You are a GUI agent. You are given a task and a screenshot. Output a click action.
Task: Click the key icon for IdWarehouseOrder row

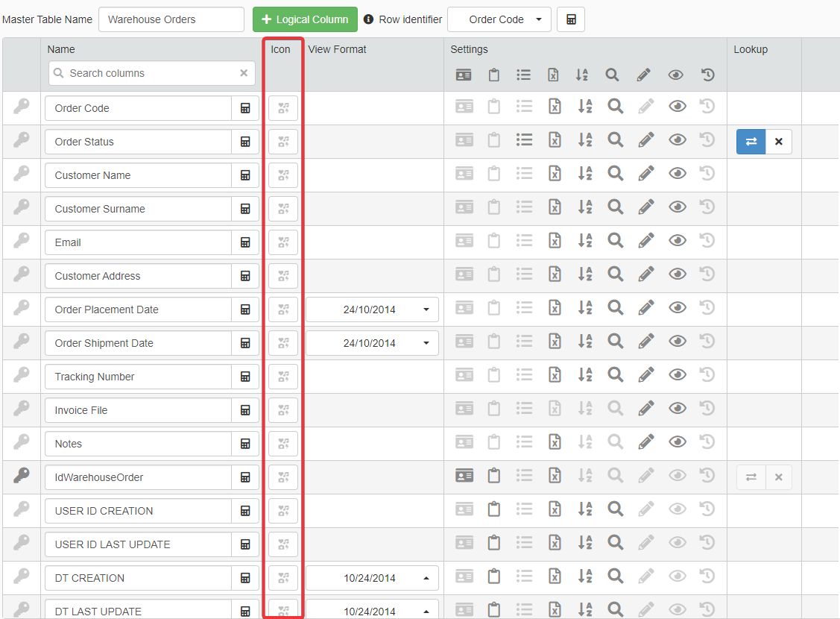(x=22, y=476)
